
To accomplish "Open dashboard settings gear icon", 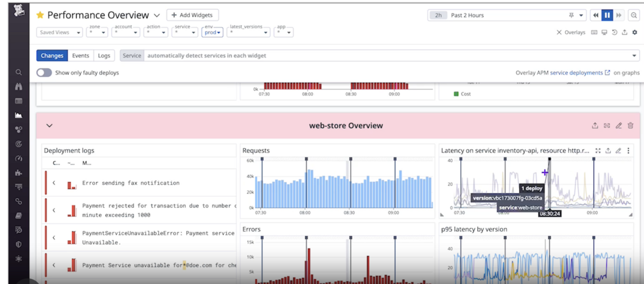I will click(635, 32).
